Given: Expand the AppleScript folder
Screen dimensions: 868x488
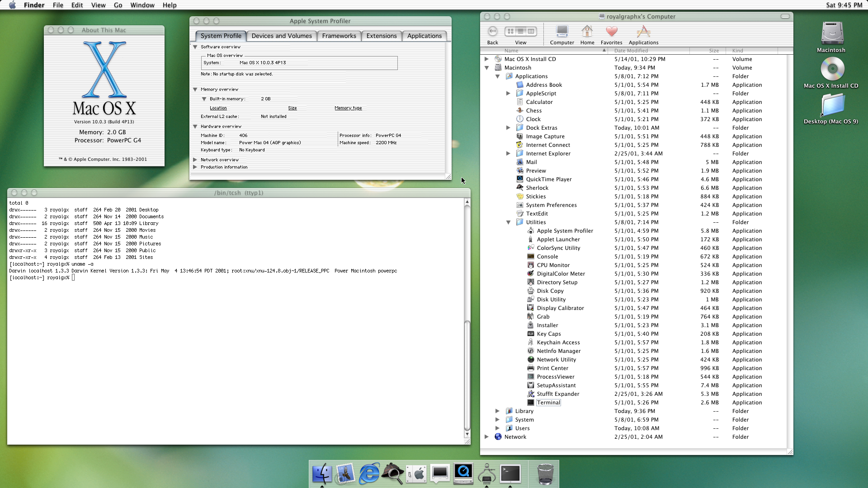Looking at the screenshot, I should [x=508, y=94].
